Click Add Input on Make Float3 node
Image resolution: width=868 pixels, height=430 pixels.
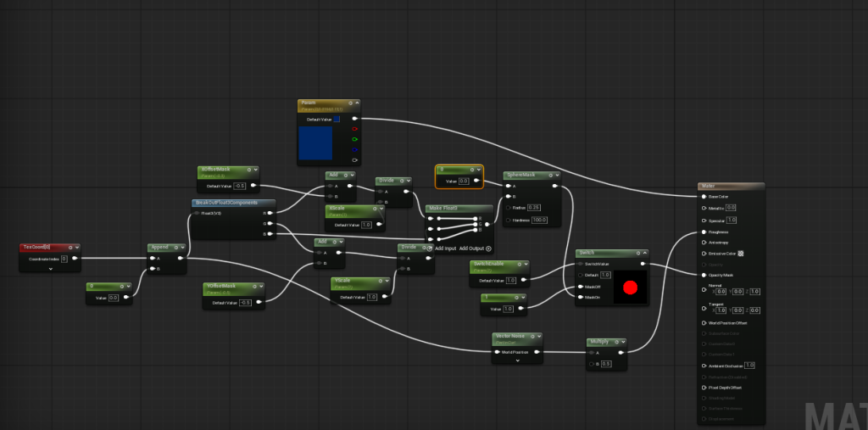[445, 249]
